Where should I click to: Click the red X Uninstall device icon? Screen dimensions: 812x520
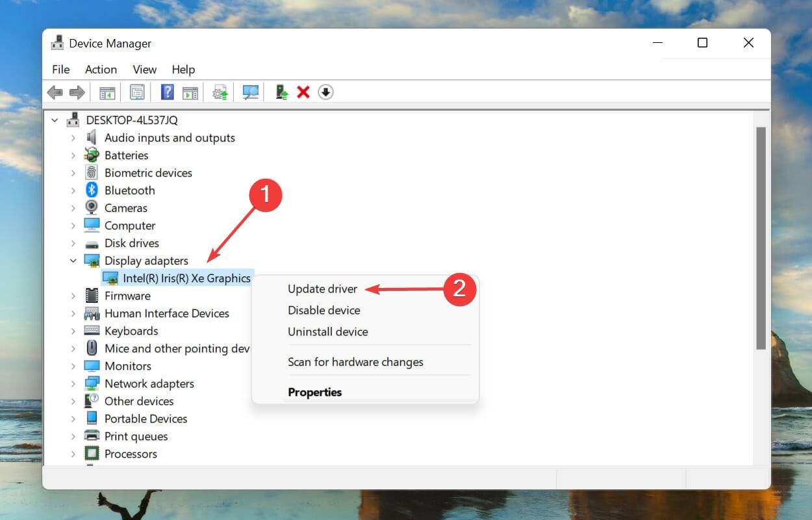coord(303,92)
